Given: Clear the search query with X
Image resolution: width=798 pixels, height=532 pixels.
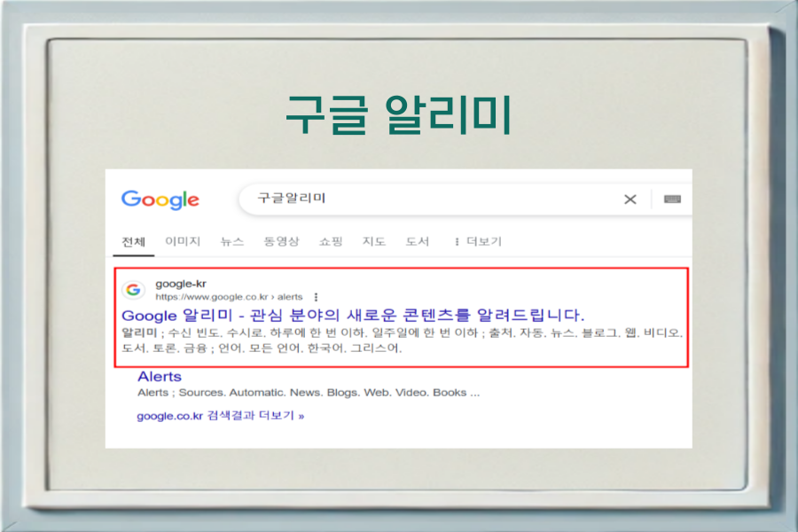Looking at the screenshot, I should click(x=630, y=199).
